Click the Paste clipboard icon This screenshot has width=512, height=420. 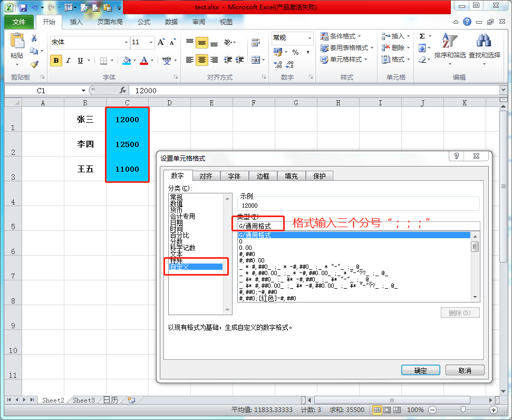(17, 41)
